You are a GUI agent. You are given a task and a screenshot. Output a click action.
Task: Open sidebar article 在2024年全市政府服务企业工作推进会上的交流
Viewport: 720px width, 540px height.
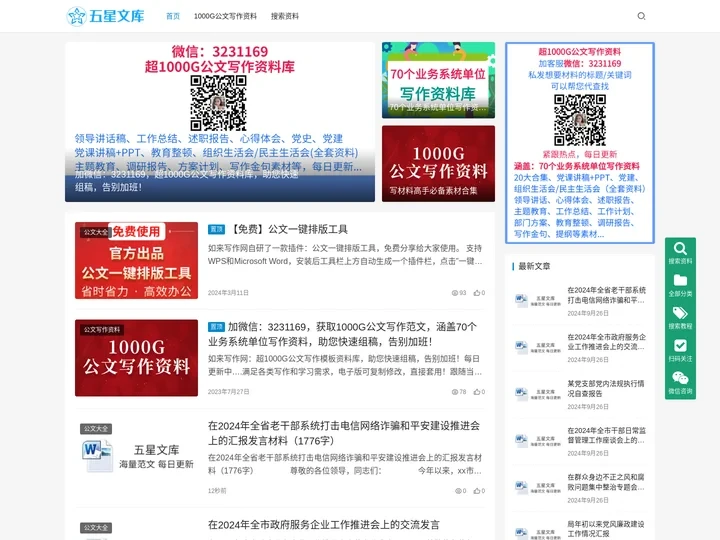607,342
